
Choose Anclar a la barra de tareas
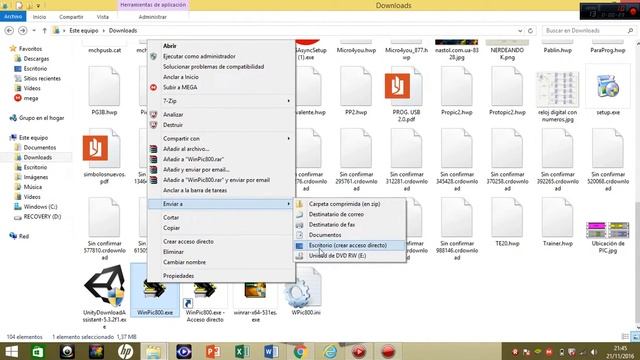click(x=221, y=190)
